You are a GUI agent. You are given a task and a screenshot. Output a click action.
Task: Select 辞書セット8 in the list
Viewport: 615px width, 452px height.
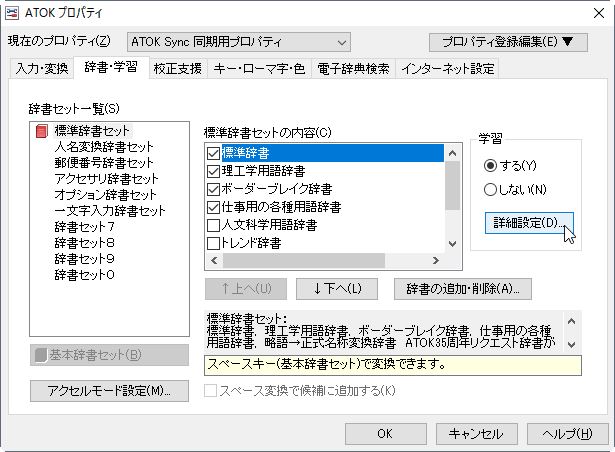pos(84,243)
